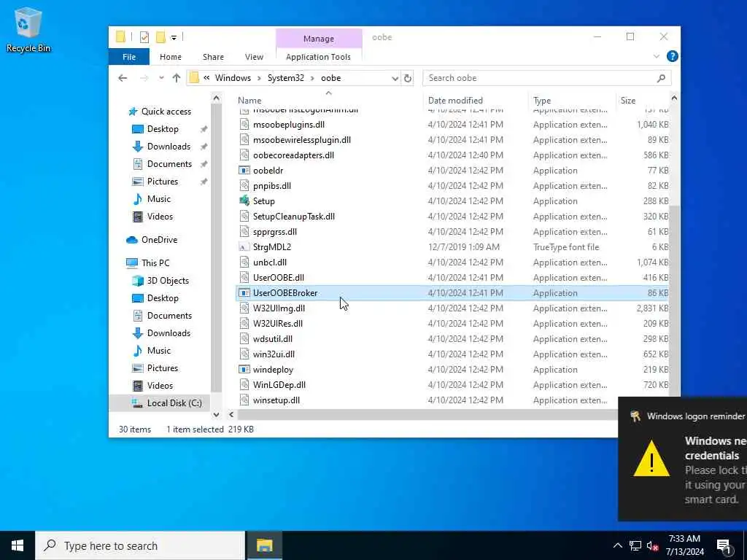Click the Windows breadcrumb in address bar
Image resolution: width=747 pixels, height=560 pixels.
pos(233,78)
